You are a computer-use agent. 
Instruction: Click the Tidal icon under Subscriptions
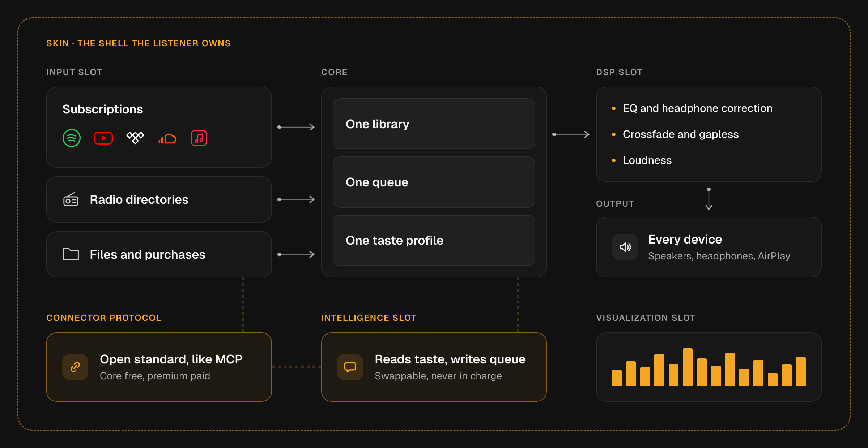135,138
